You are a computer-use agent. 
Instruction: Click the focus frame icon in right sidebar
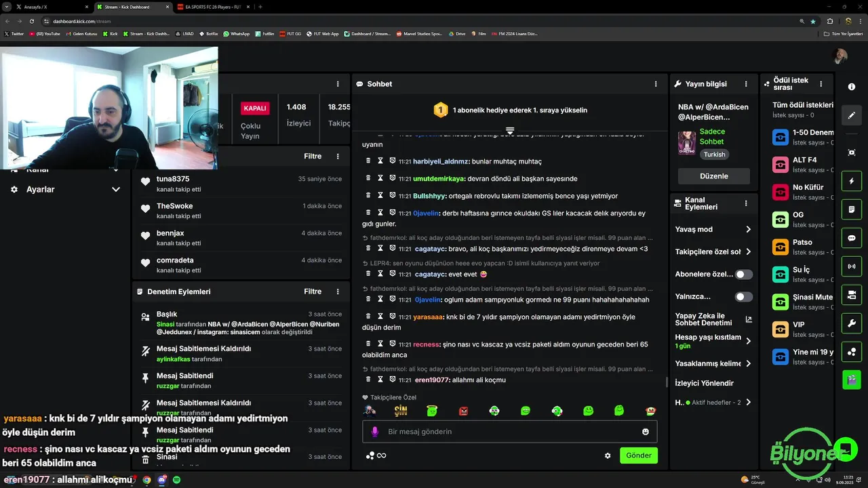point(852,152)
